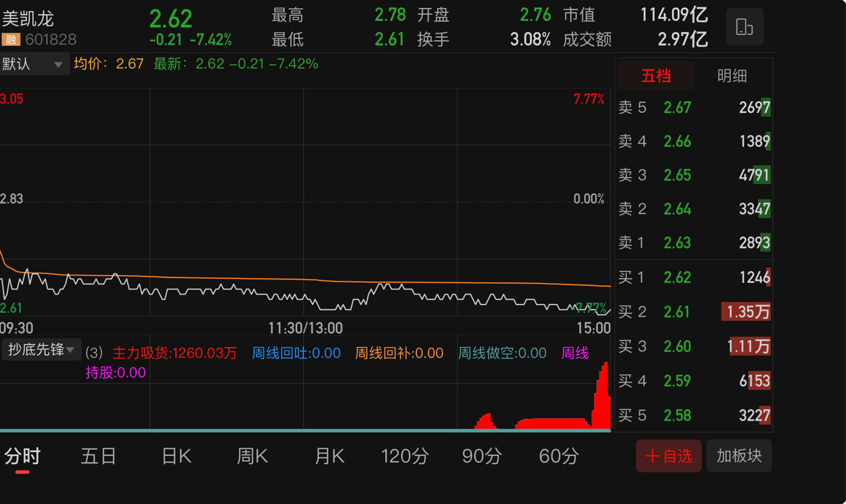The image size is (846, 504).
Task: Click the 买4 price 2.59
Action: pyautogui.click(x=677, y=381)
